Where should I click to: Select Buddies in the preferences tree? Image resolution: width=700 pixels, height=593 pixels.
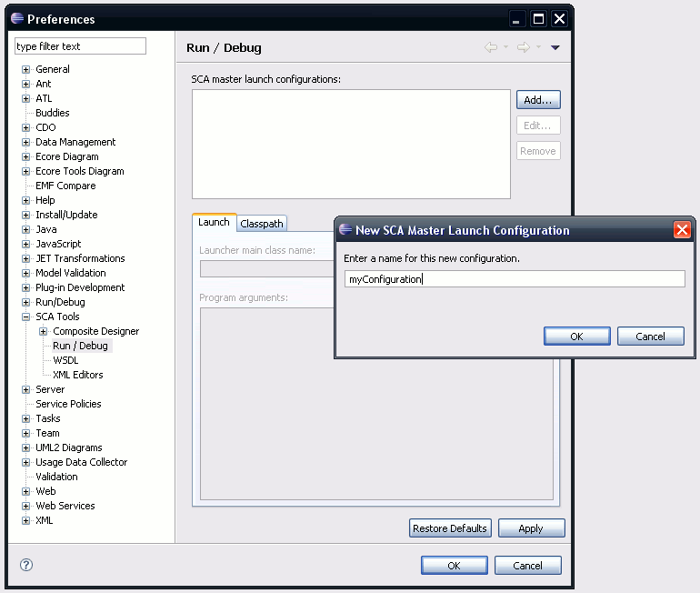tap(53, 113)
